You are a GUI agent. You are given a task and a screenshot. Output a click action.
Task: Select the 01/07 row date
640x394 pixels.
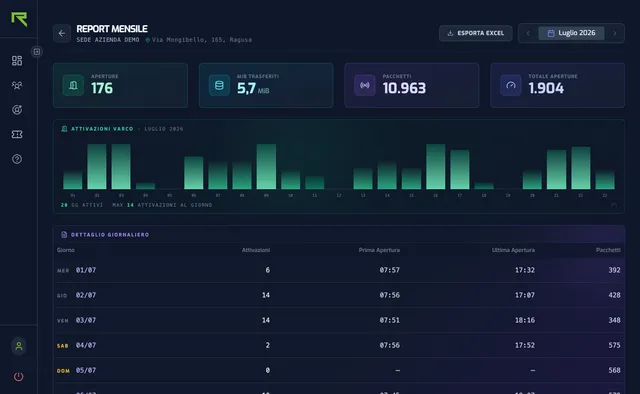click(x=86, y=270)
